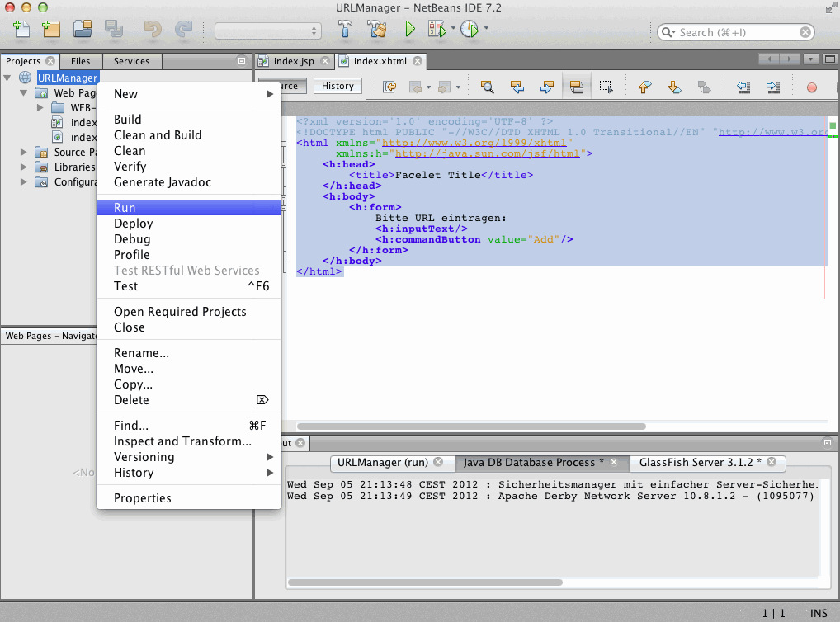Toggle the rectangular selection button
This screenshot has width=840, height=622.
(606, 87)
